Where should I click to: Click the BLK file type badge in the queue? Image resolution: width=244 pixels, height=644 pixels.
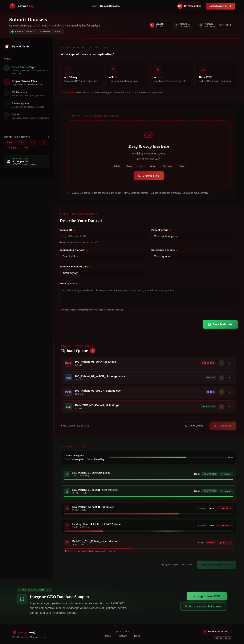68,407
